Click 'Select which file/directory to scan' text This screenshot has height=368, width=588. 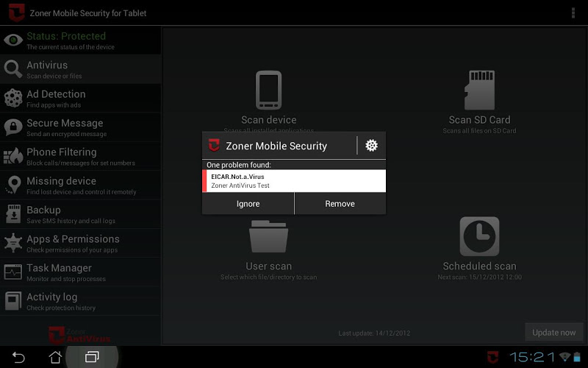coord(268,277)
